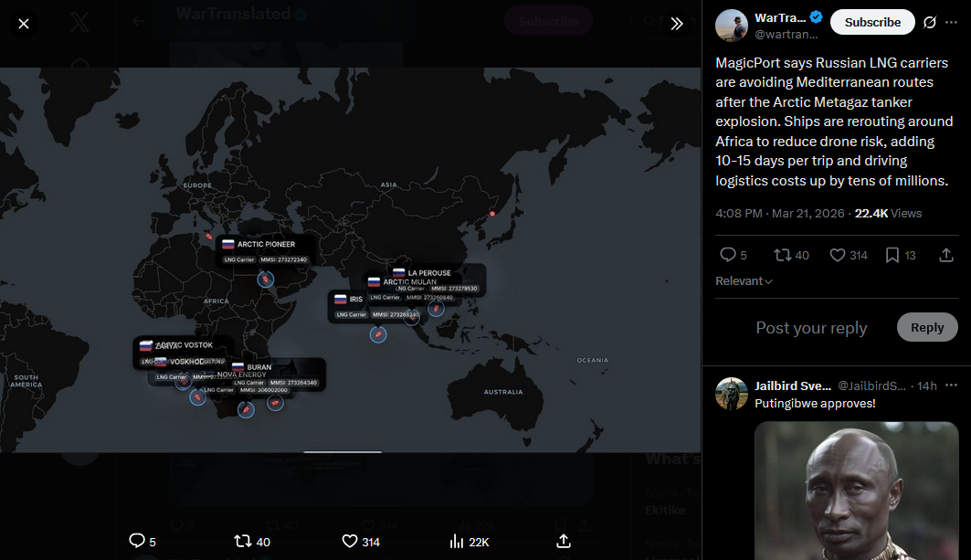Click the ARCTIC PIONEER ship label
971x560 pixels.
[266, 244]
